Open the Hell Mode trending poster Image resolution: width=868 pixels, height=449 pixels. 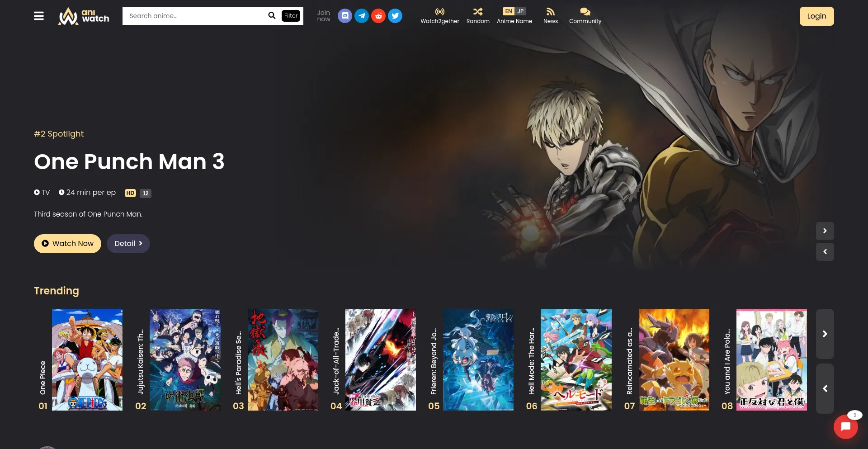(576, 360)
